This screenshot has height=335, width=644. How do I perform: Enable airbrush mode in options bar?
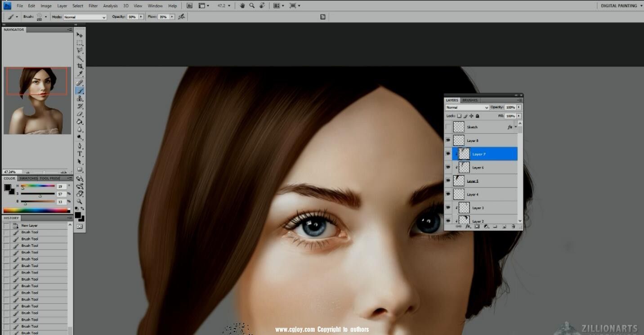tap(181, 17)
